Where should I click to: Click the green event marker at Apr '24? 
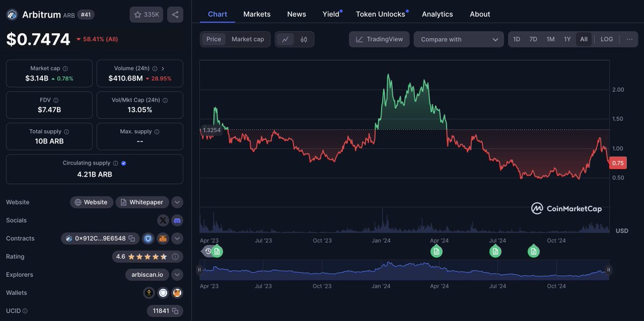(x=436, y=251)
